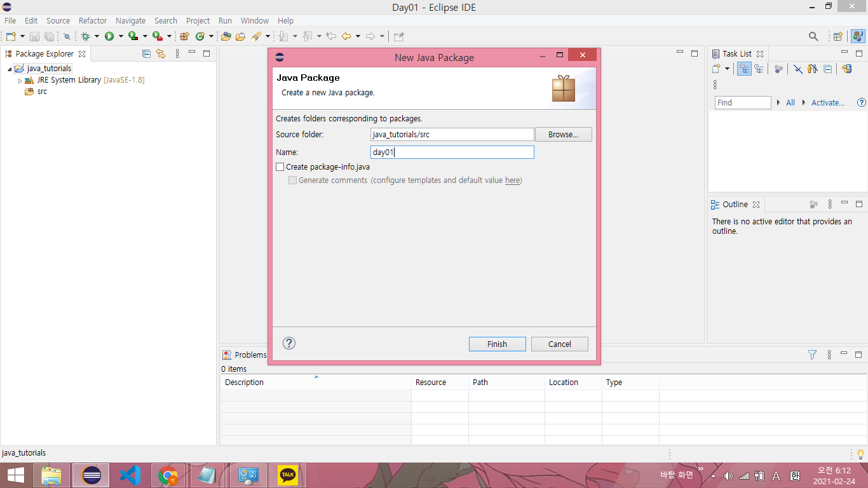Toggle Show Only My Tasks icon

pyautogui.click(x=813, y=69)
